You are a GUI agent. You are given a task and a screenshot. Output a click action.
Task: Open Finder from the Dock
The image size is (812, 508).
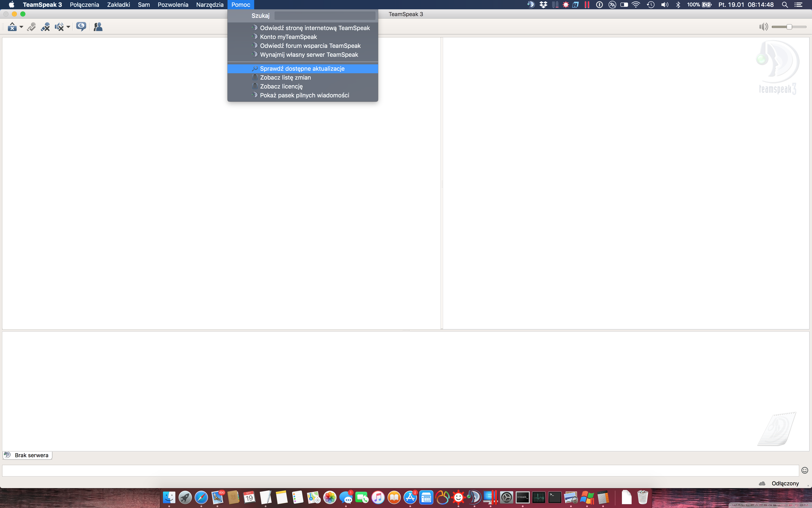click(x=169, y=497)
